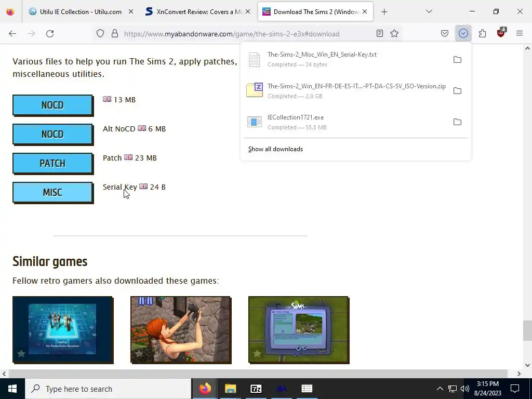The height and width of the screenshot is (399, 532).
Task: Close the Download The Sims 2 tab
Action: click(365, 11)
